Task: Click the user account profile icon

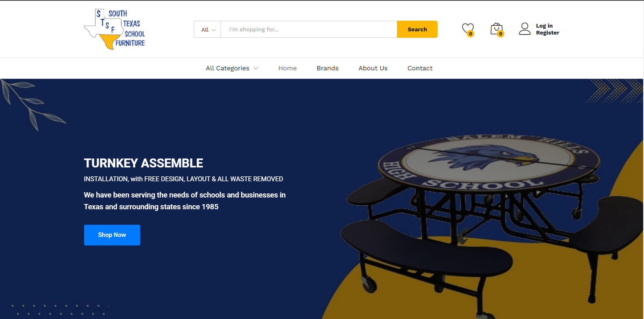Action: (x=525, y=29)
